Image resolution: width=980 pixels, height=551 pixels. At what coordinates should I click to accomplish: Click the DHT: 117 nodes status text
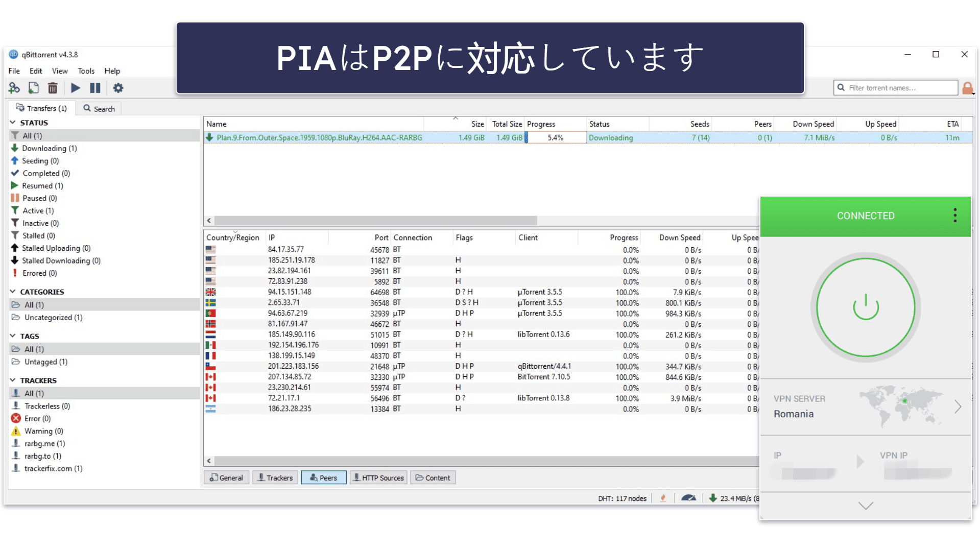click(622, 498)
